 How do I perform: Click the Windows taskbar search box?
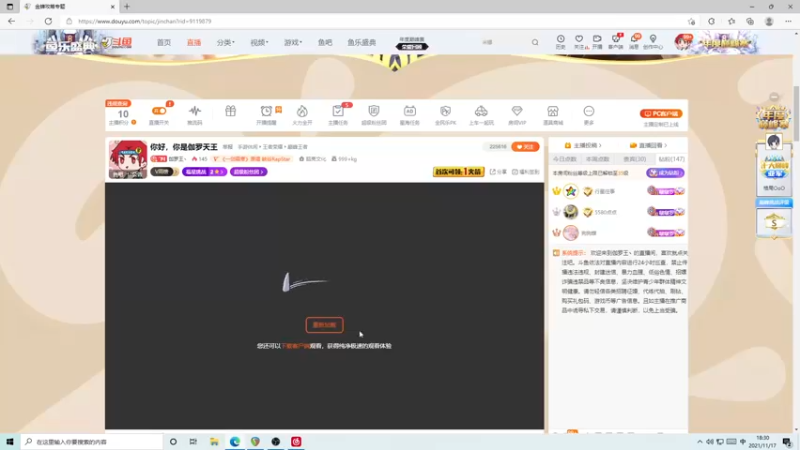(x=92, y=442)
